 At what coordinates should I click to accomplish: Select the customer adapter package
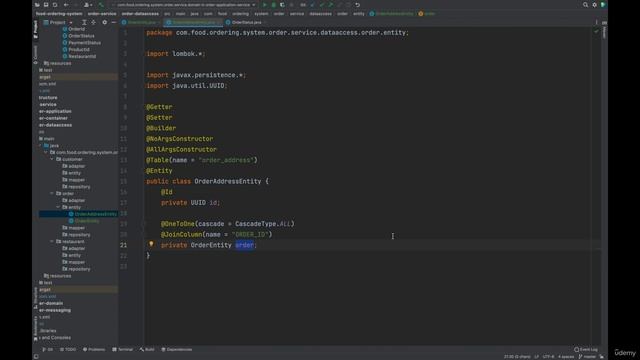(77, 166)
